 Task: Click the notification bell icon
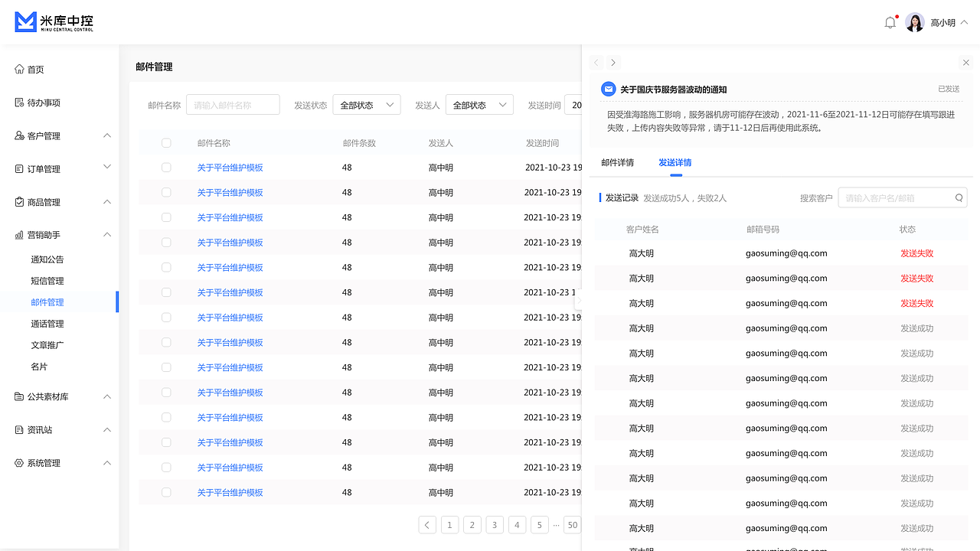click(x=890, y=23)
